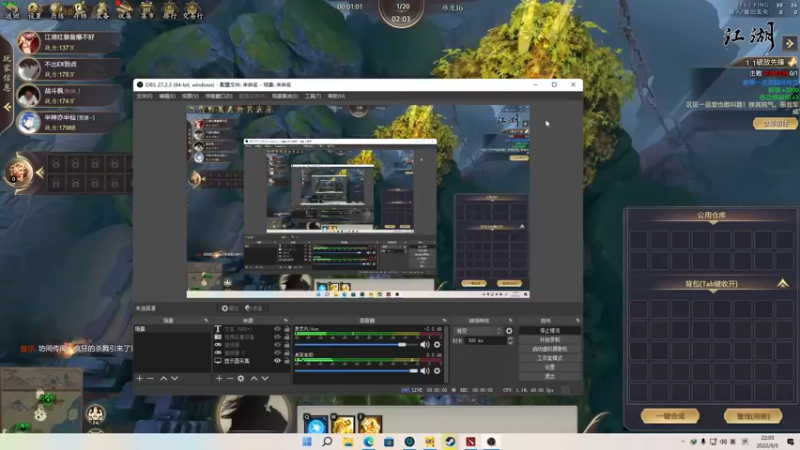This screenshot has width=800, height=450.
Task: Open the 视图(V) menu in OBS
Action: coord(190,96)
